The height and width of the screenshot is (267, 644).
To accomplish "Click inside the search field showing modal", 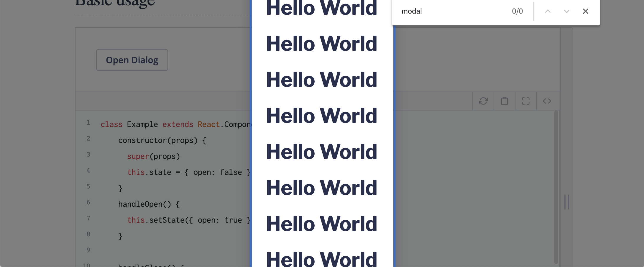I will 442,11.
